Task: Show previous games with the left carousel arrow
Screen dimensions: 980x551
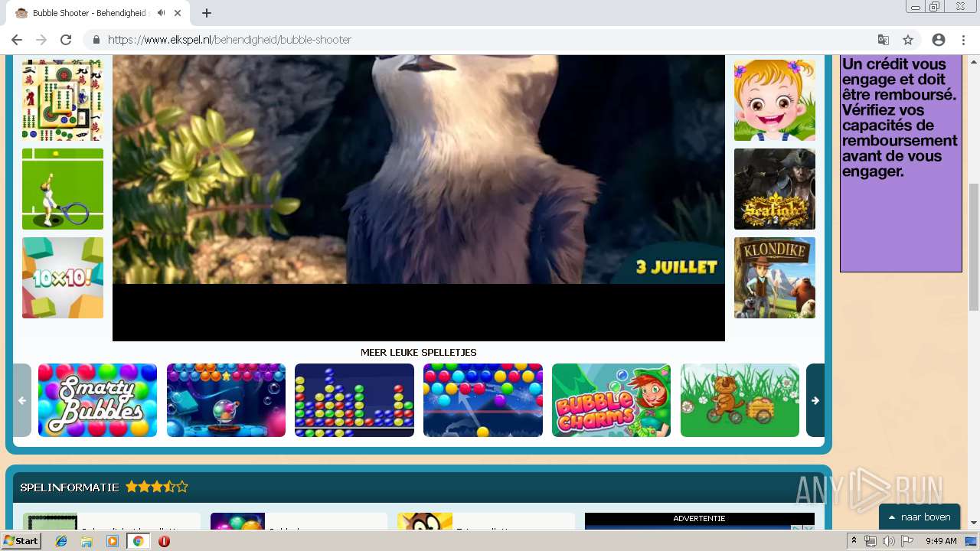Action: 22,400
